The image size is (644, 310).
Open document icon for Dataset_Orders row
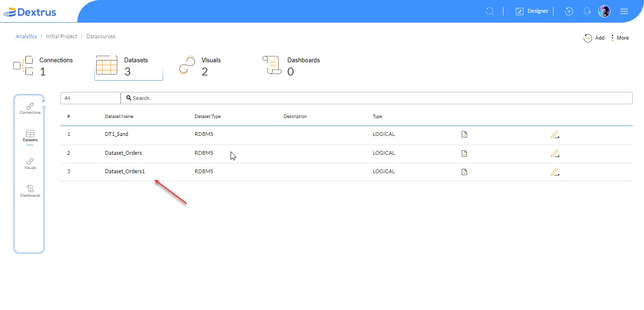[464, 153]
